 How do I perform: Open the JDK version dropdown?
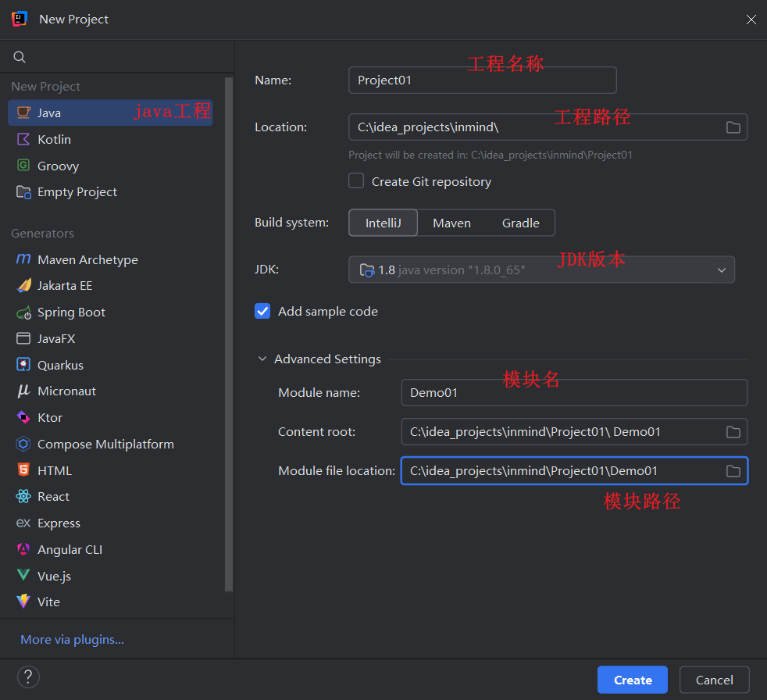[x=541, y=270]
